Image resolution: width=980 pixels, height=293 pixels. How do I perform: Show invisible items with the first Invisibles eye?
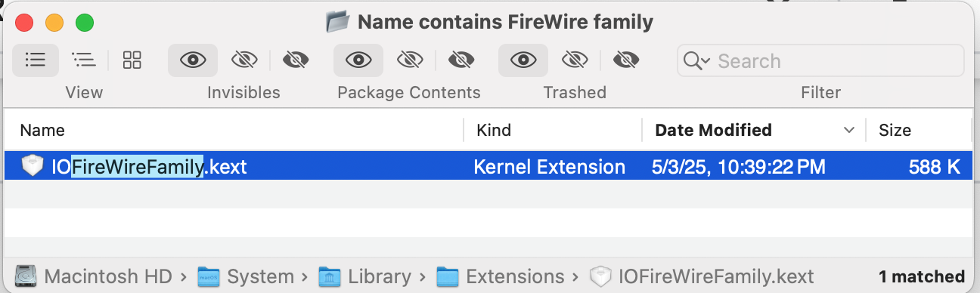193,60
